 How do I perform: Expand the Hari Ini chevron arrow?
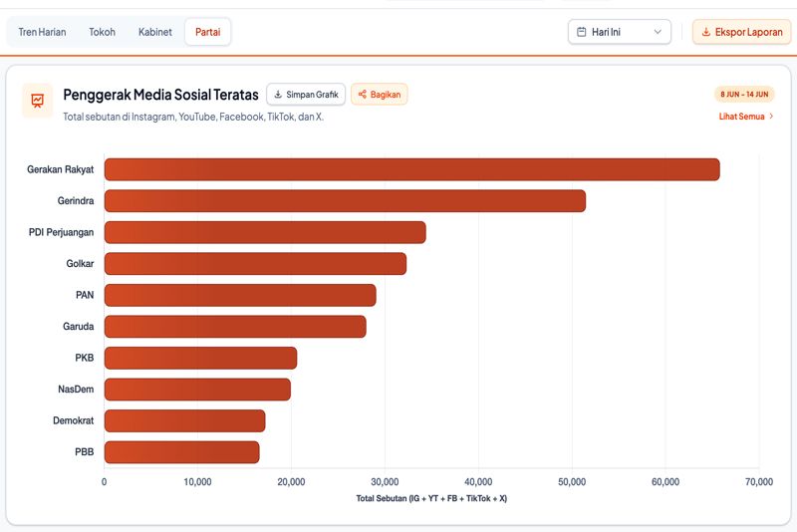point(658,32)
